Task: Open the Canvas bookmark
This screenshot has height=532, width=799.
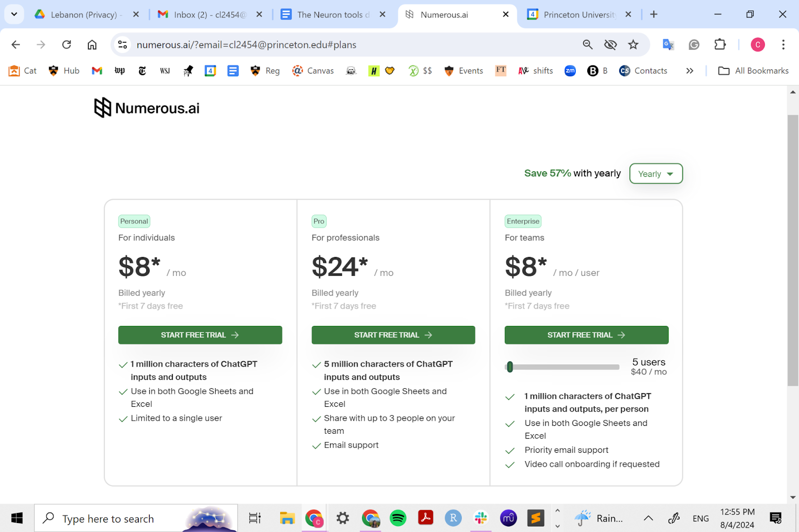Action: 313,71
